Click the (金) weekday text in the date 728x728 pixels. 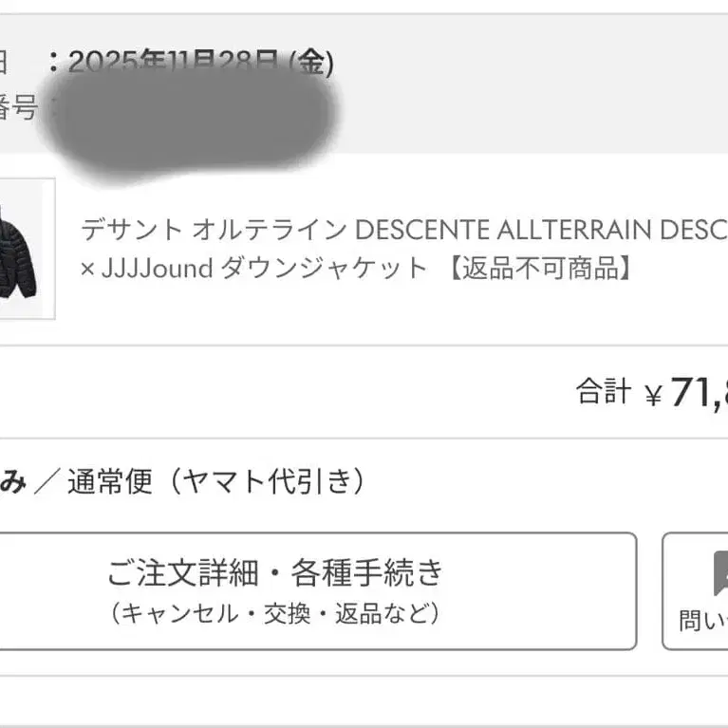pos(312,64)
